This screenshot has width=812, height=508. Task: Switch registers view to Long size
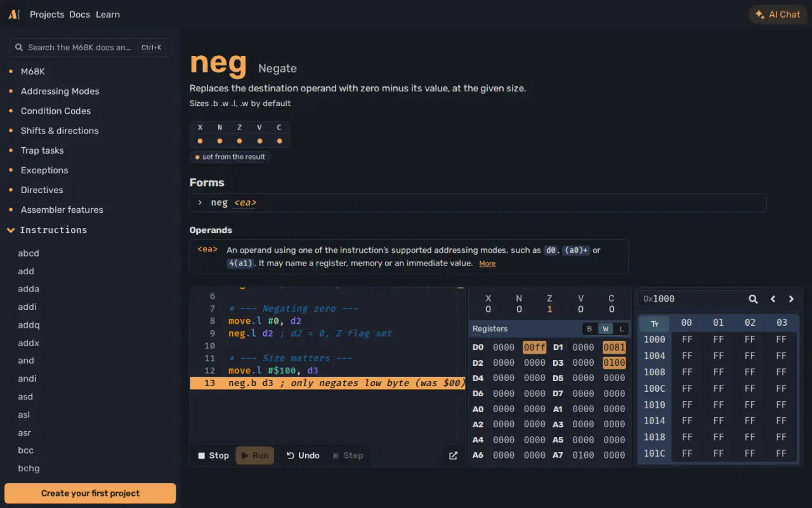pyautogui.click(x=622, y=329)
